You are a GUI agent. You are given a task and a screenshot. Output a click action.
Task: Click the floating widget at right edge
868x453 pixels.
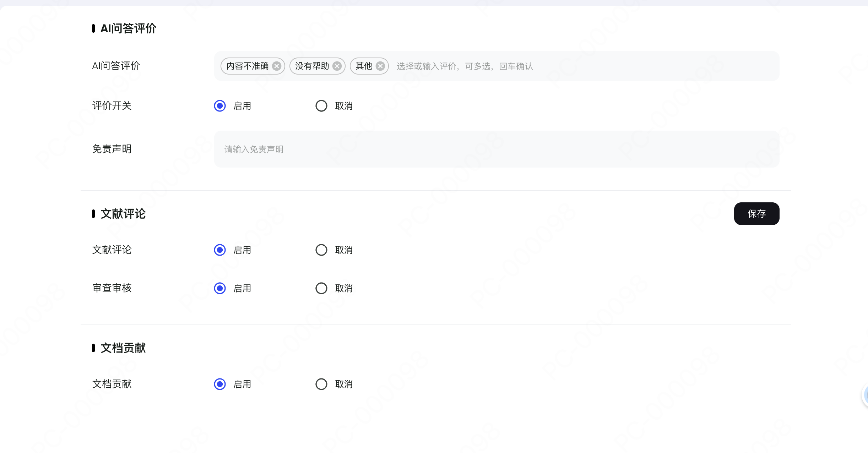(x=865, y=395)
